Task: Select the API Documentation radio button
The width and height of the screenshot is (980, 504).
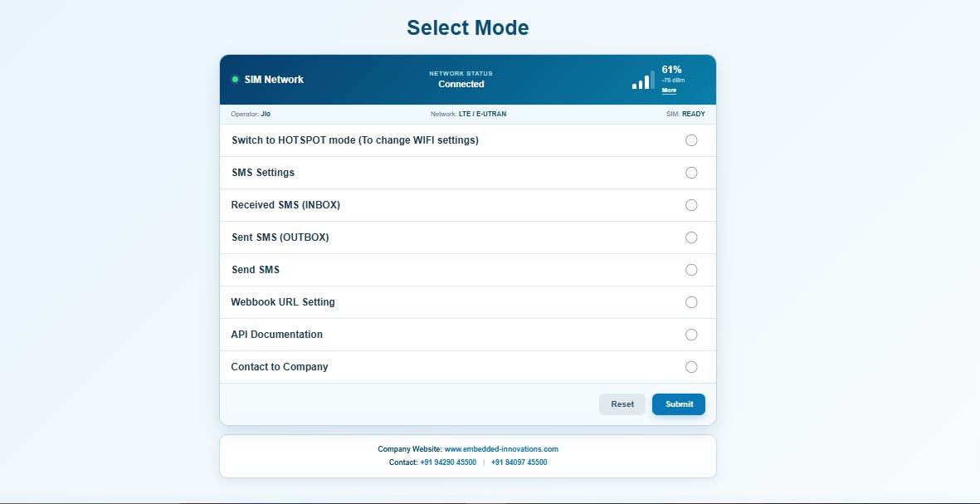Action: [691, 335]
